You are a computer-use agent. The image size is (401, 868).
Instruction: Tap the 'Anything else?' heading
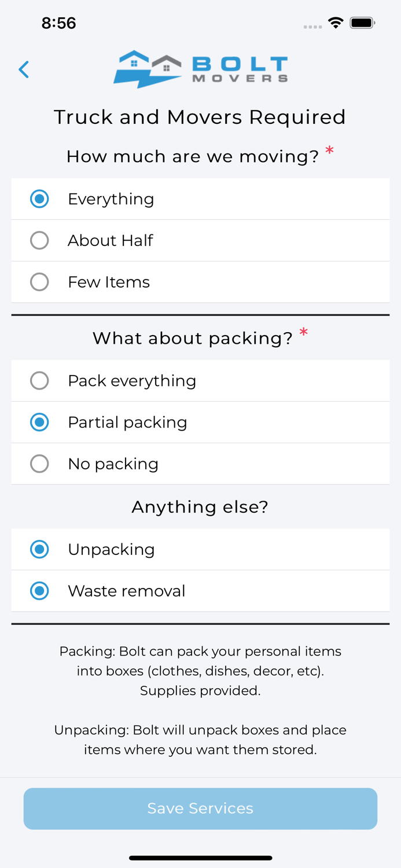pyautogui.click(x=200, y=507)
